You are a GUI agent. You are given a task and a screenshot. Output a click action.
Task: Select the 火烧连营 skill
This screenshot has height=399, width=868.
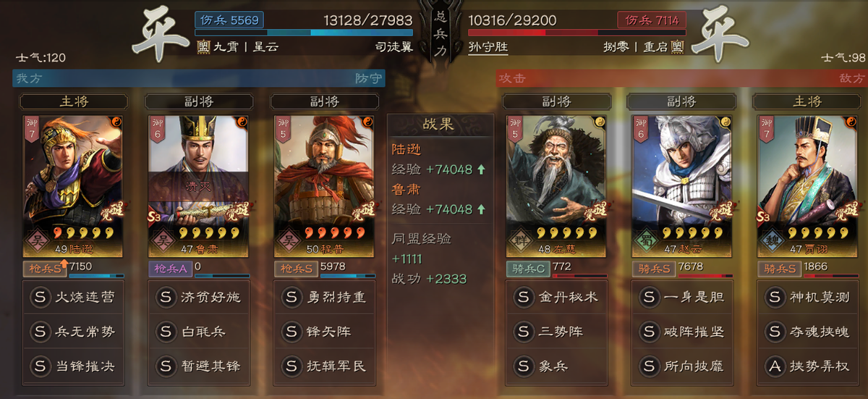pos(72,297)
